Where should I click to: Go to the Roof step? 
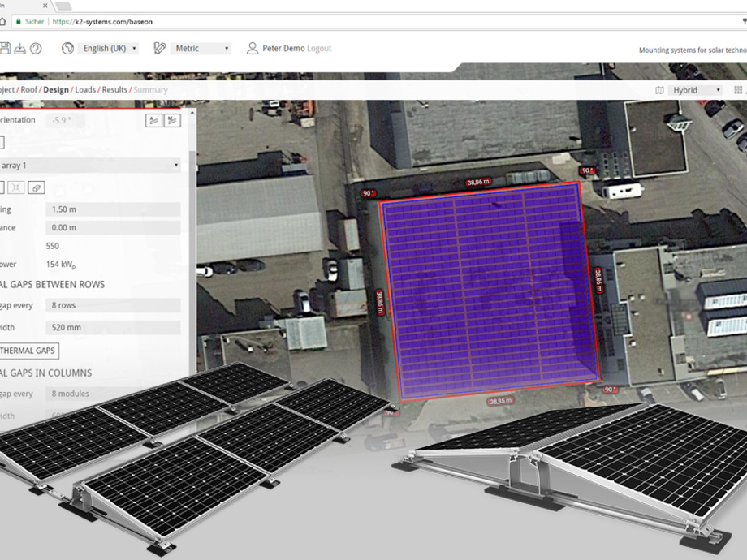29,90
